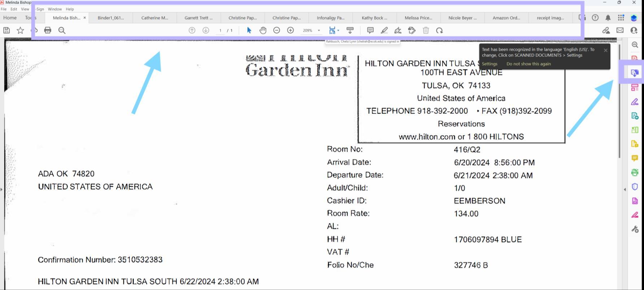Switch to the Kathy Bock document tab
Image resolution: width=644 pixels, height=290 pixels.
coord(375,18)
